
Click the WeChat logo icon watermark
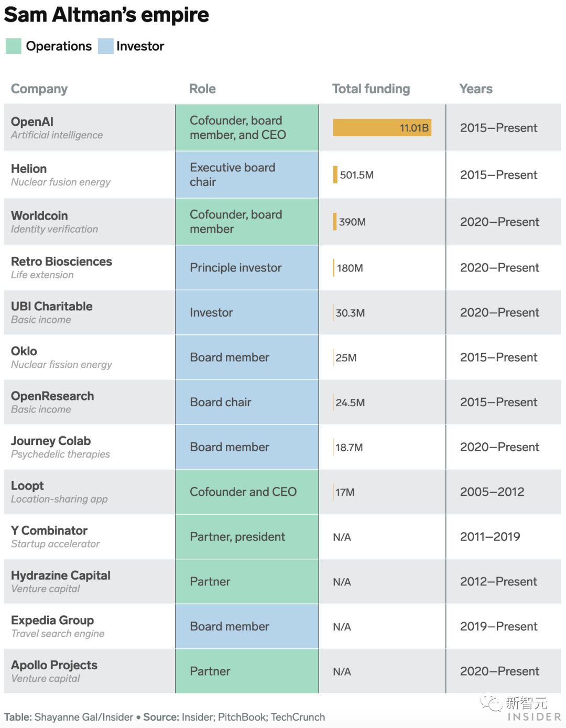click(492, 703)
